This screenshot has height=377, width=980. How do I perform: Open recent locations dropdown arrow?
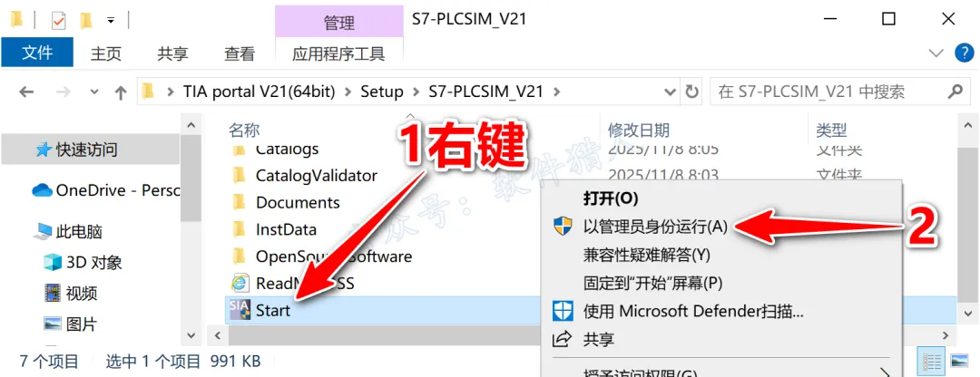pyautogui.click(x=94, y=92)
